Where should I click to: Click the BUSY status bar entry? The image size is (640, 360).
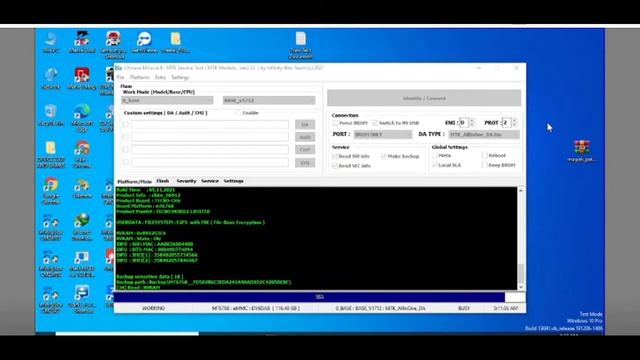coord(464,309)
